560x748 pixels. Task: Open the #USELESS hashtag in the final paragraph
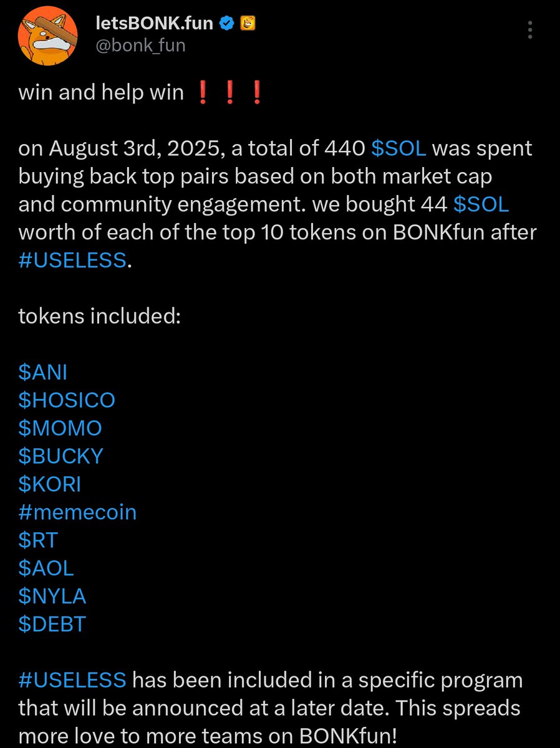[72, 680]
